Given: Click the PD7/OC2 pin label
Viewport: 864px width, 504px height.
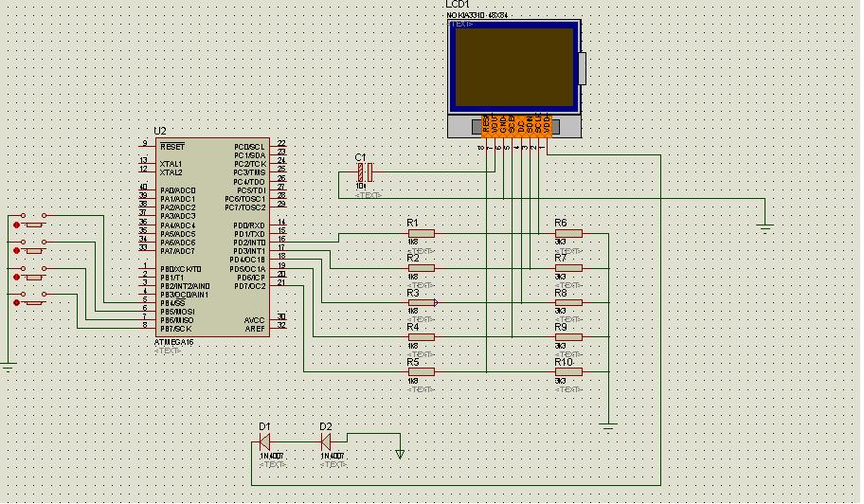Looking at the screenshot, I should [250, 286].
